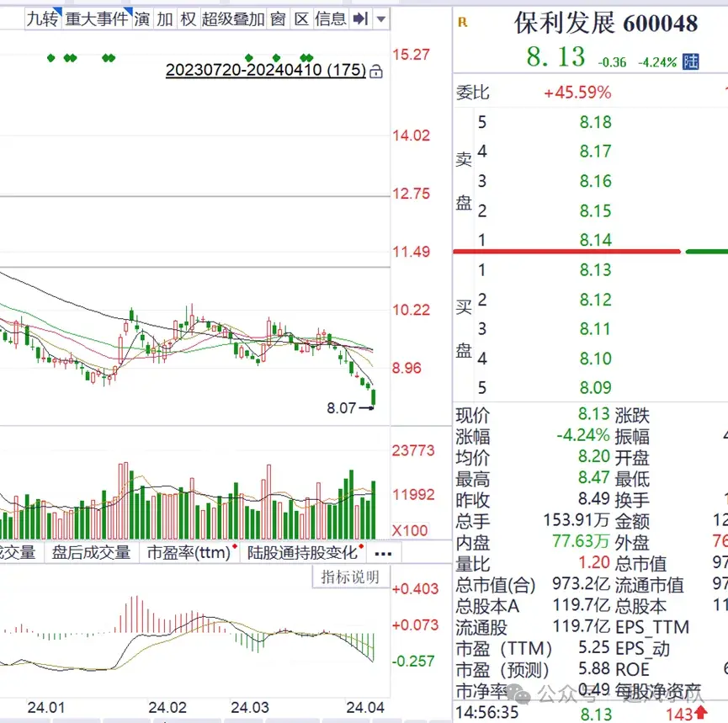Click sell level 3 price 8.16
Image resolution: width=728 pixels, height=723 pixels.
click(x=595, y=181)
